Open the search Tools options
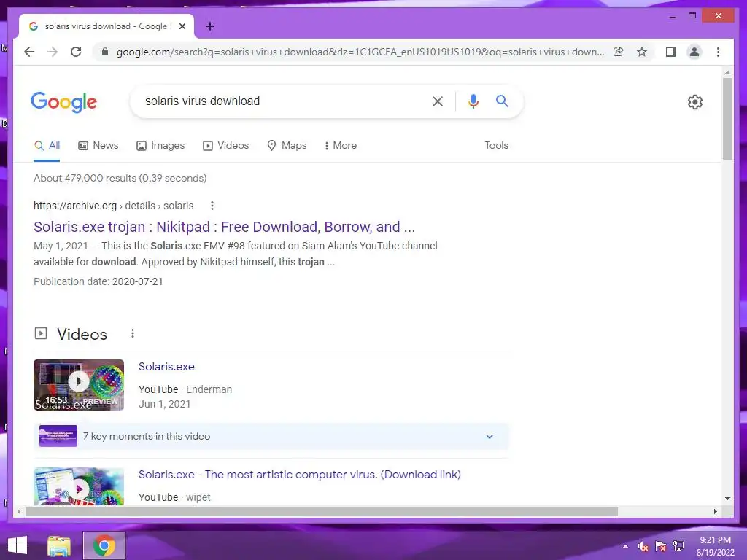The image size is (747, 560). pos(496,145)
